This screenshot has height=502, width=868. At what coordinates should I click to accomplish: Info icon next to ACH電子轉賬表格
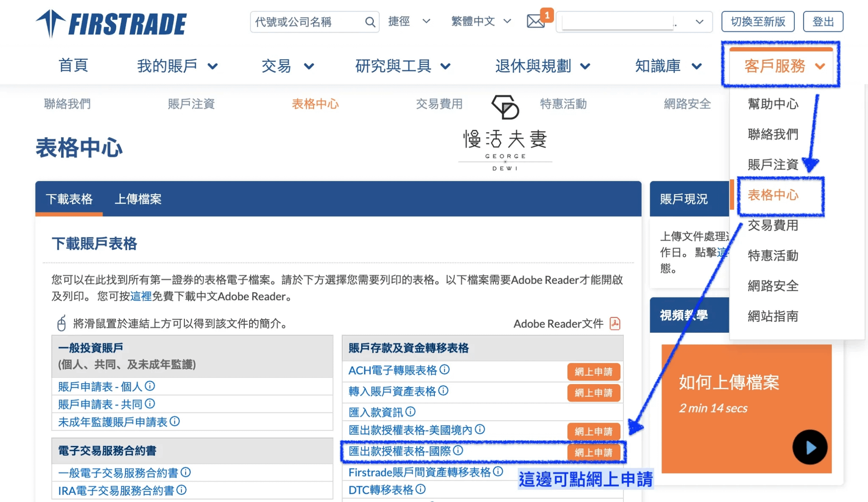(x=445, y=369)
